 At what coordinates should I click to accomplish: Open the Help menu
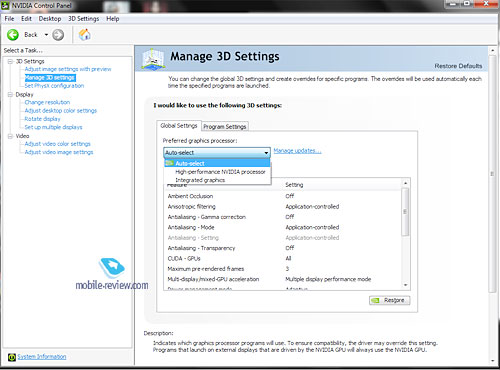point(113,19)
